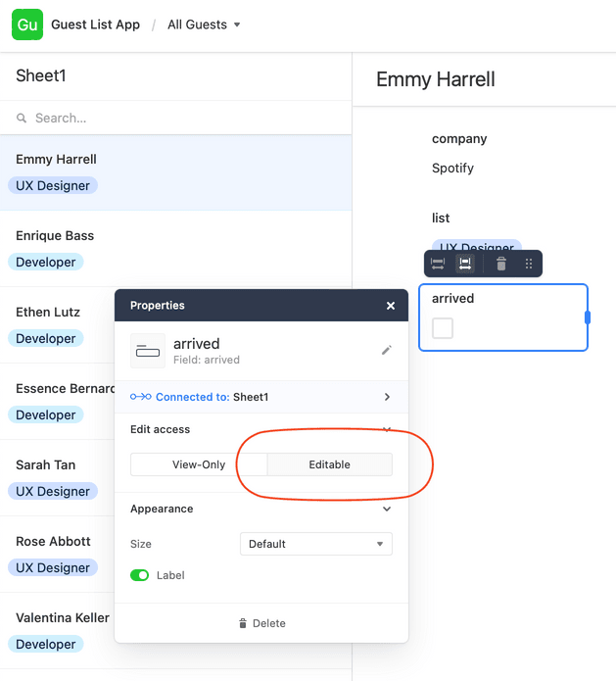The image size is (616, 681).
Task: Click the field type icon next to arrived
Action: (x=148, y=351)
